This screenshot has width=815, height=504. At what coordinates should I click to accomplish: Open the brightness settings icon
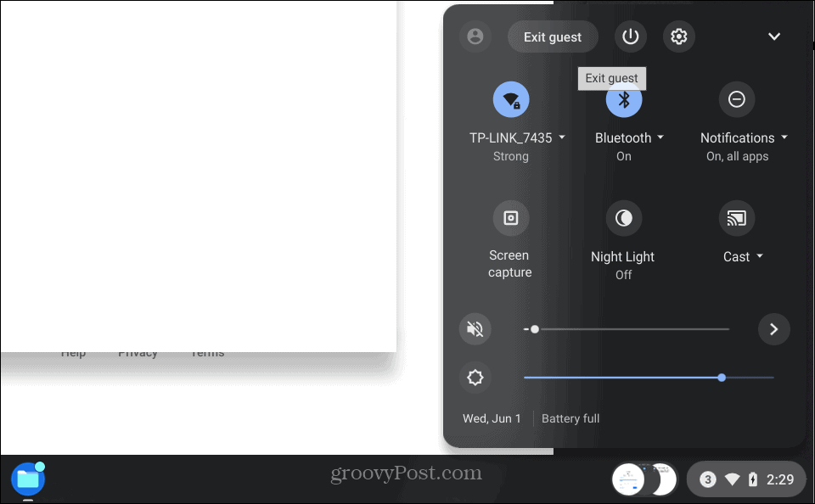coord(475,378)
